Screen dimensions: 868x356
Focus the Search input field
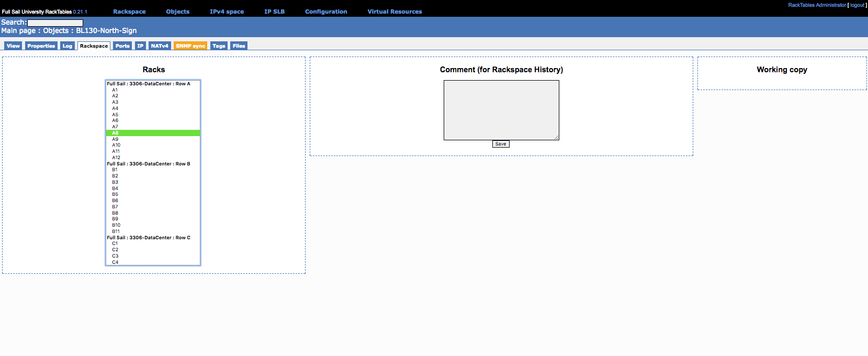coord(55,23)
